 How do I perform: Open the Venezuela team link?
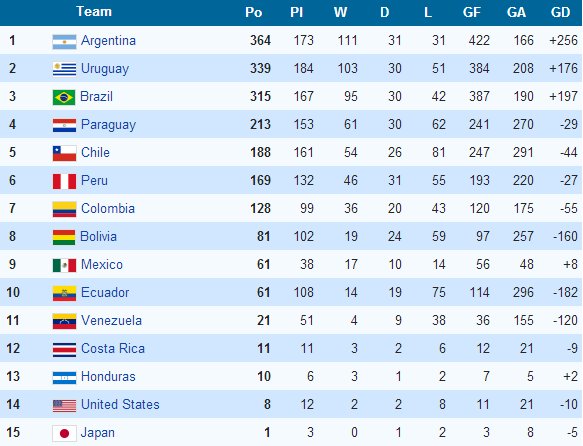click(x=111, y=320)
